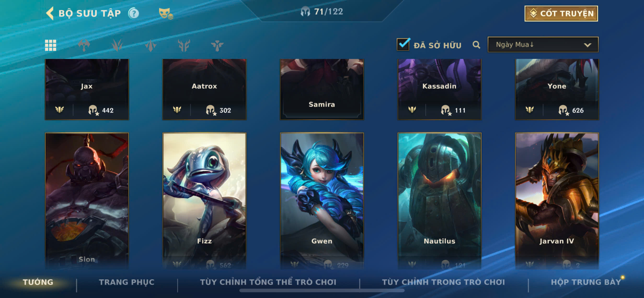Filter by the first role icon after the grid
Screen dimensions: 644x298
[84, 45]
